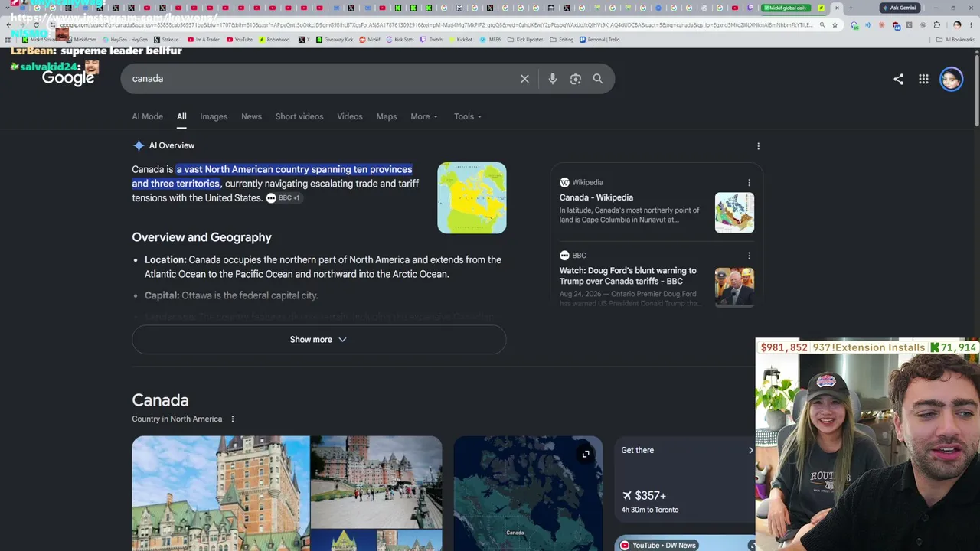This screenshot has width=980, height=551.
Task: Open the Kick Stats bookmark
Action: click(400, 40)
